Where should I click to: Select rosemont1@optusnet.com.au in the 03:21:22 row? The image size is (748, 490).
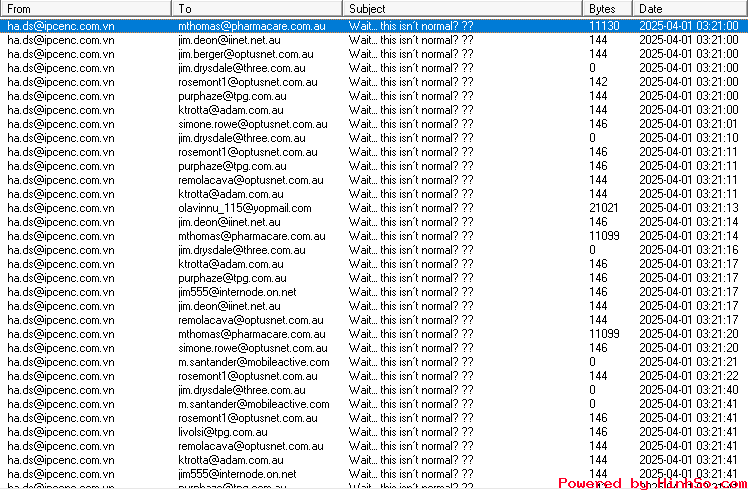(248, 376)
